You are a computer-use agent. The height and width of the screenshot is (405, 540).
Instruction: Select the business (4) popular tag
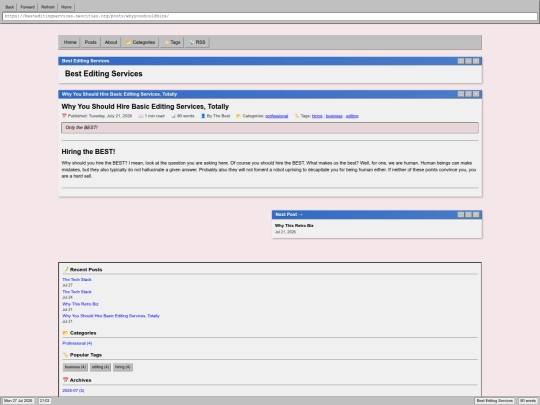click(75, 367)
